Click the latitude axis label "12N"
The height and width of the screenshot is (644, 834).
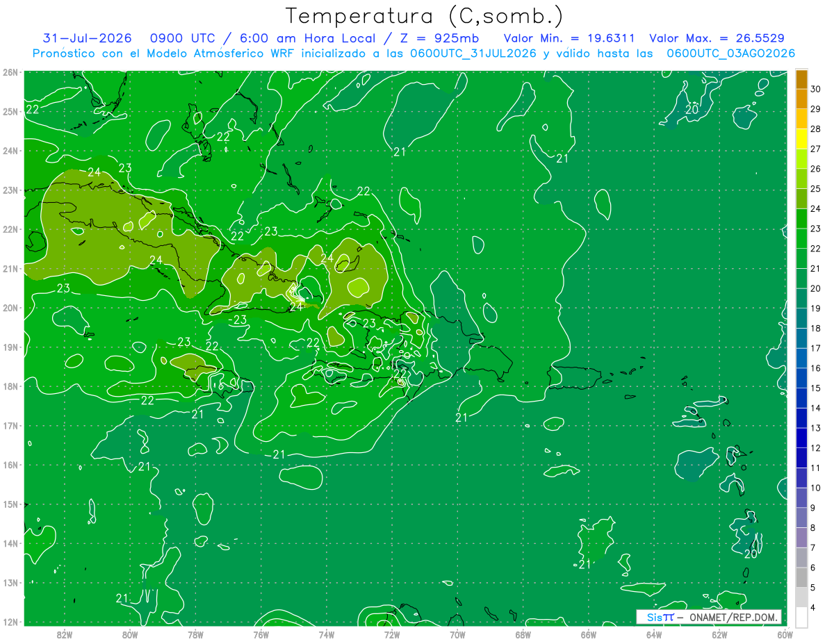tap(10, 622)
